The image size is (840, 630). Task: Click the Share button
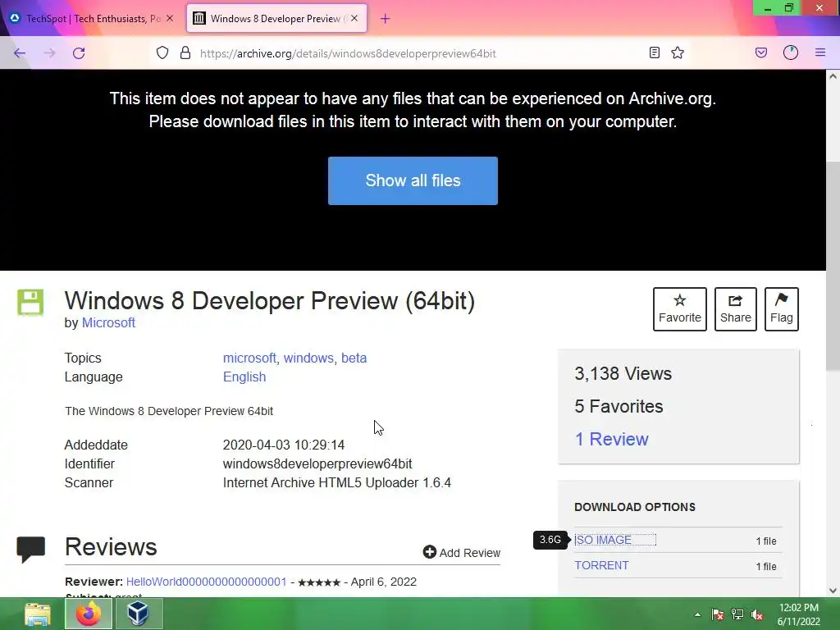pyautogui.click(x=736, y=309)
